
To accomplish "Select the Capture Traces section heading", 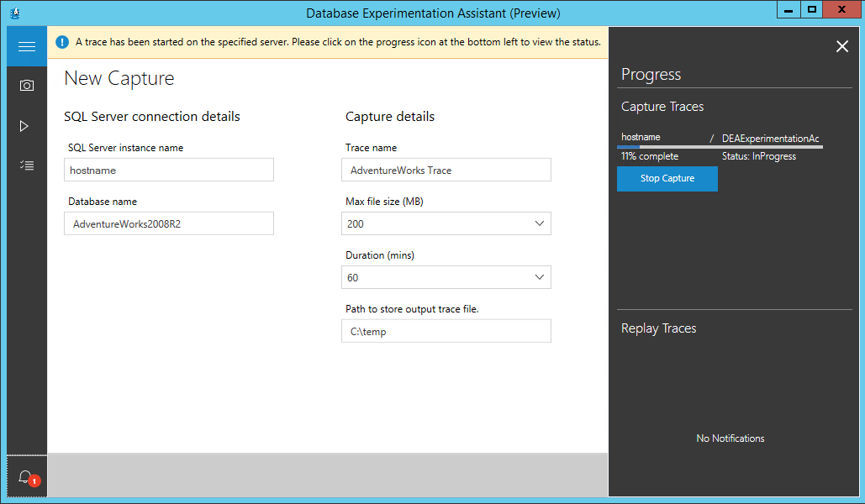I will point(662,107).
